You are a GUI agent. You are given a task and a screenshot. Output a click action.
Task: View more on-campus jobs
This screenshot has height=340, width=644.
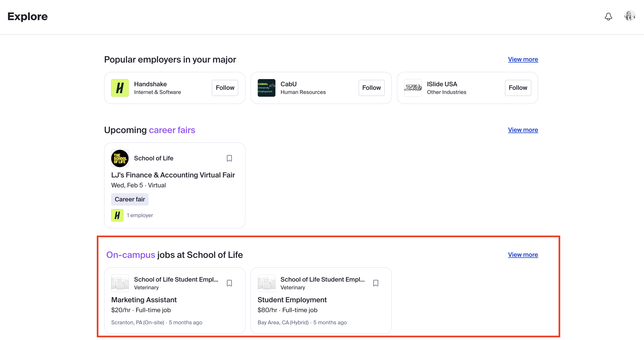(x=523, y=255)
